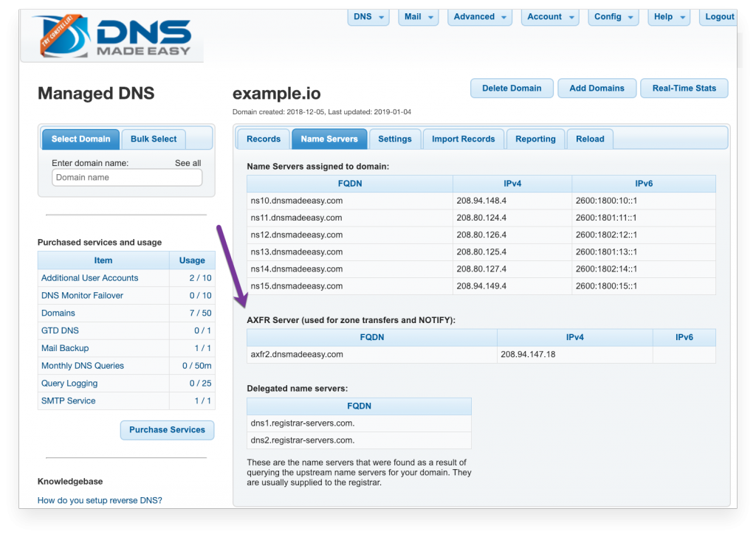
Task: Open the Settings tab
Action: point(395,139)
